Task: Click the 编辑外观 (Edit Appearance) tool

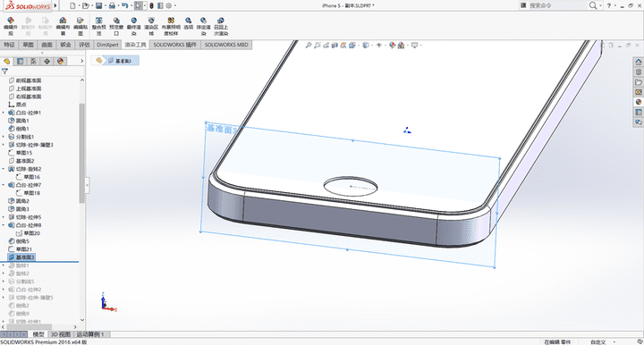Action: pyautogui.click(x=11, y=26)
